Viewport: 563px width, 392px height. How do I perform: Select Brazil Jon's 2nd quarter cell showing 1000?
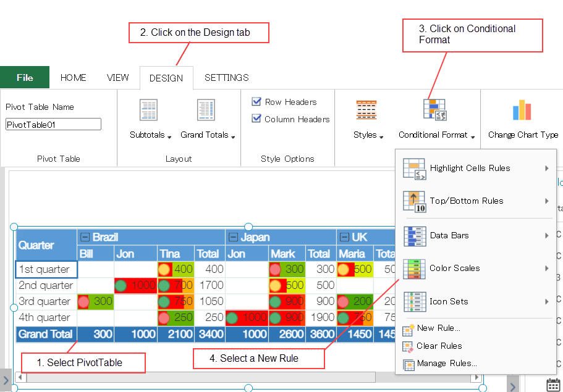point(136,285)
